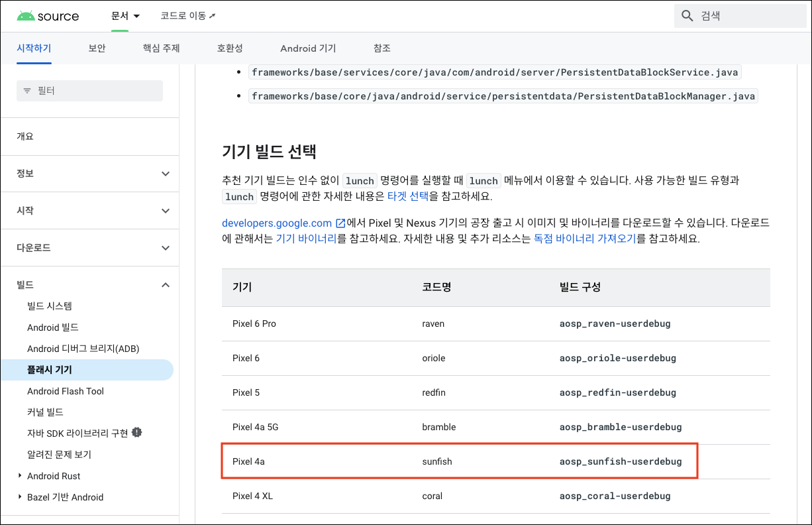Click the sunfish codename cell
This screenshot has width=812, height=525.
click(x=437, y=462)
